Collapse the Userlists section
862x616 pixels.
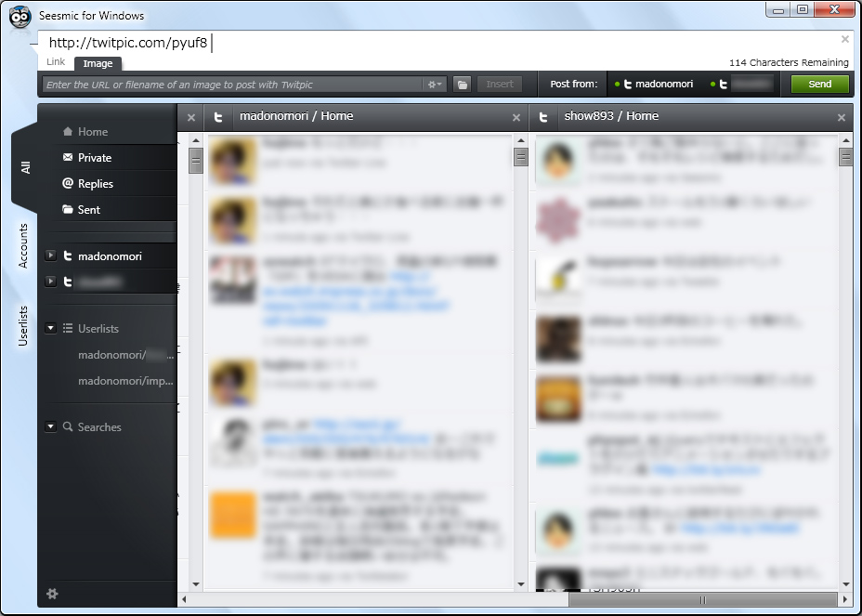(x=51, y=327)
